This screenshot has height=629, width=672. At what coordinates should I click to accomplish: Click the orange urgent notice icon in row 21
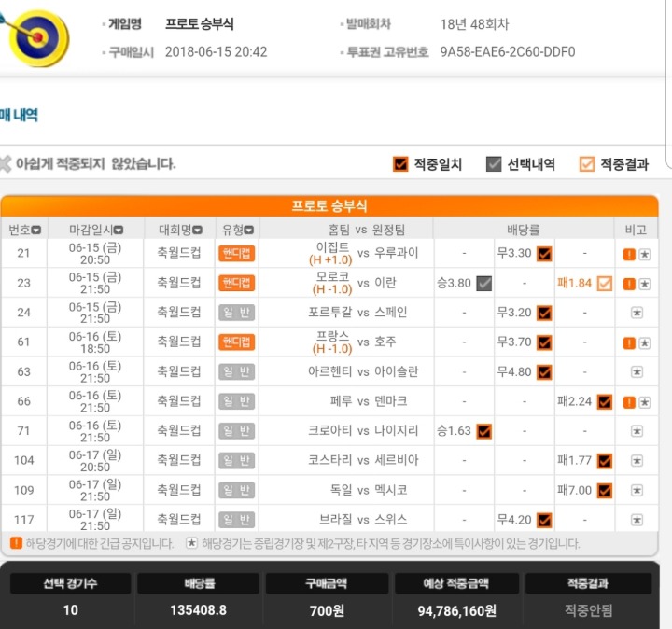[629, 254]
